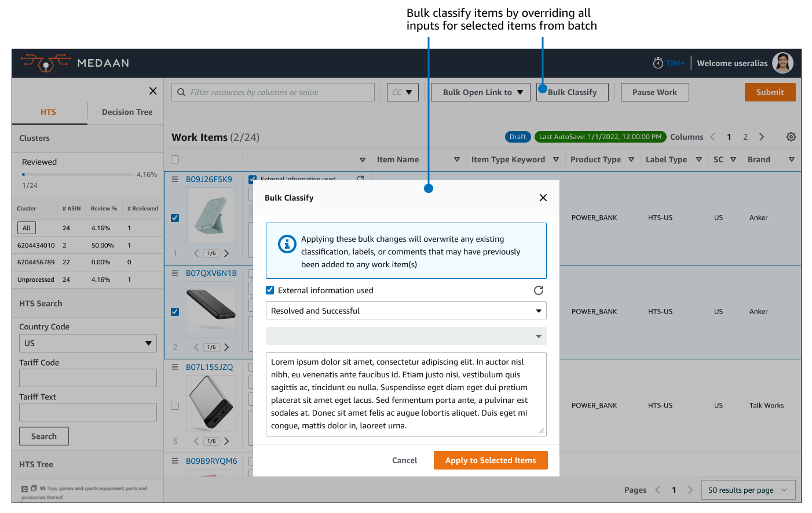Screen dimensions: 812x513
Task: Select the All cluster filter
Action: coord(27,228)
